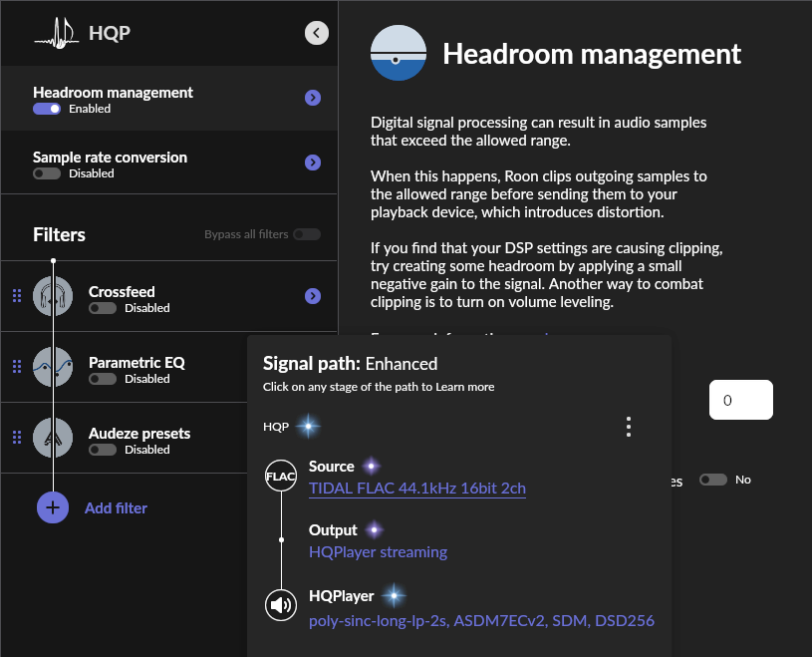The width and height of the screenshot is (812, 657).
Task: Expand Headroom management settings arrow
Action: pyautogui.click(x=313, y=98)
